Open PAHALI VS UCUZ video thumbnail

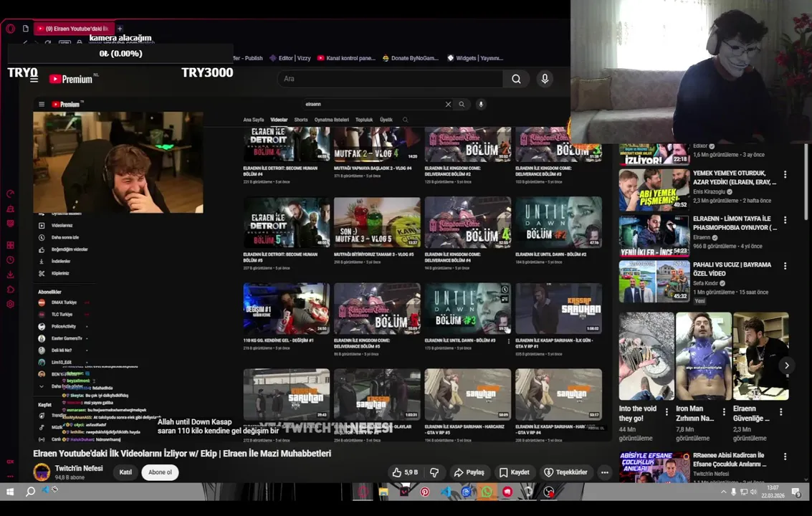654,282
